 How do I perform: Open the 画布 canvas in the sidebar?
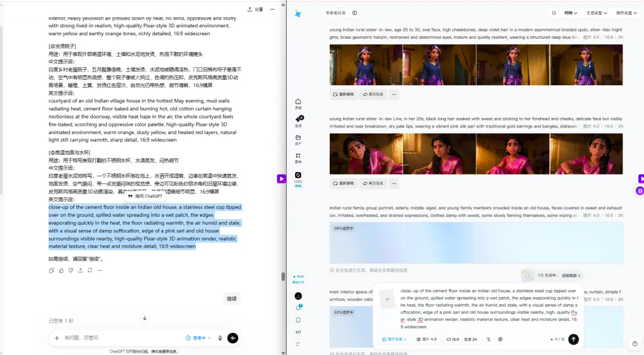298,158
